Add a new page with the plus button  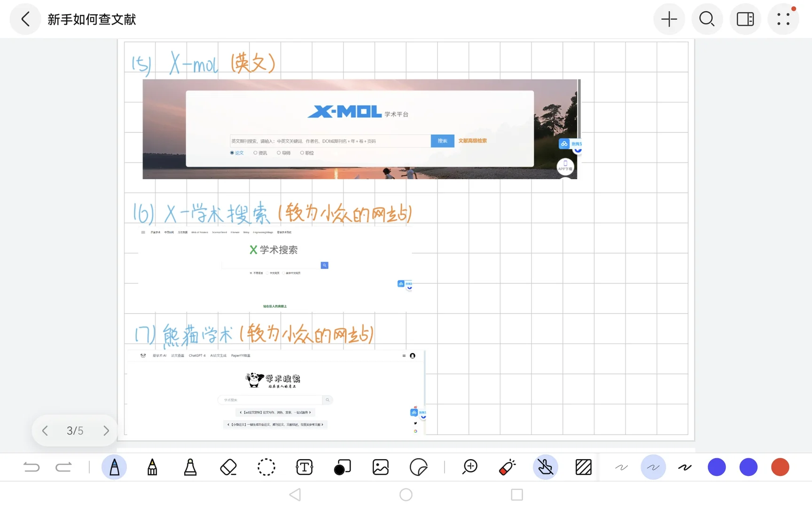[669, 19]
